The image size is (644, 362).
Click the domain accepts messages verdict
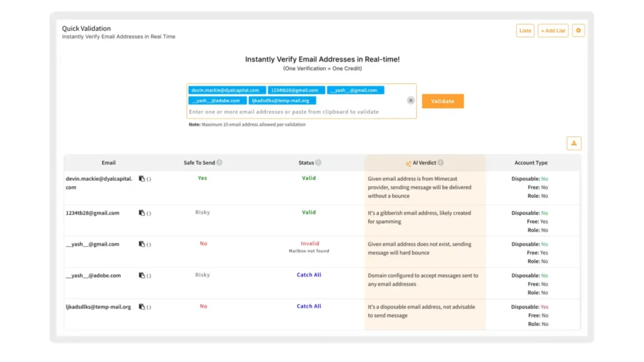[423, 280]
